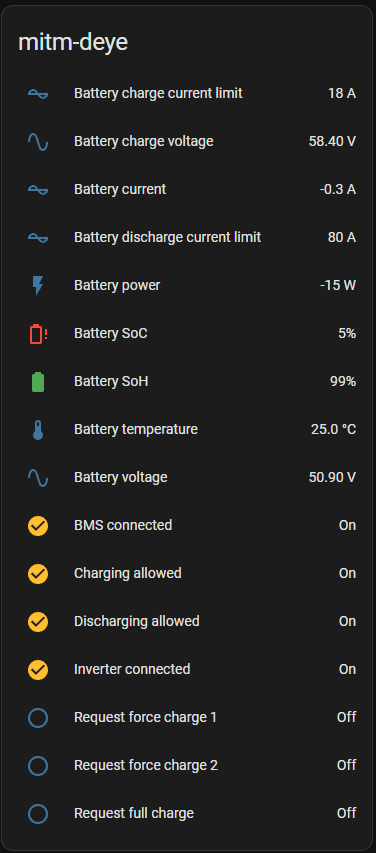Viewport: 376px width, 853px height.
Task: Open the Inverter connected entity
Action: [188, 669]
